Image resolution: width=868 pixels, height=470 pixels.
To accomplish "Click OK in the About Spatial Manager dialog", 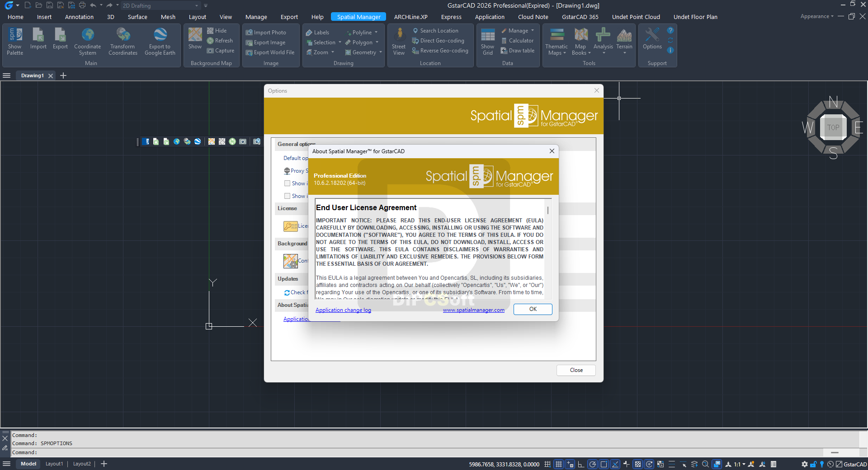I will (533, 309).
